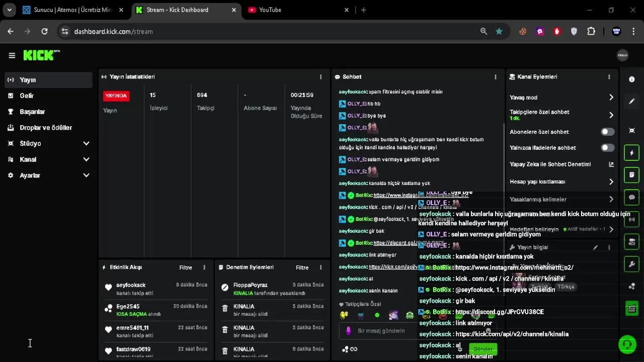Open Yayın İstatistikleri three-dot menu
Image resolution: width=644 pixels, height=362 pixels.
point(320,77)
